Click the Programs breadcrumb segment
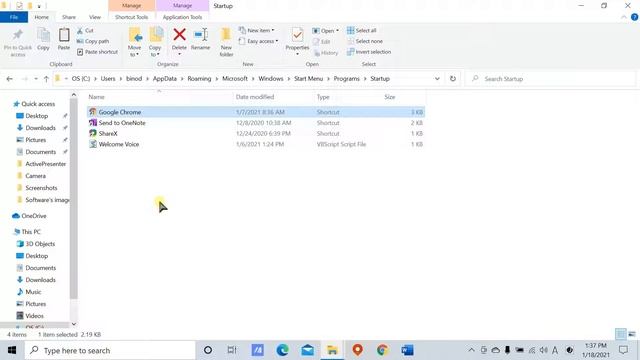 [347, 79]
